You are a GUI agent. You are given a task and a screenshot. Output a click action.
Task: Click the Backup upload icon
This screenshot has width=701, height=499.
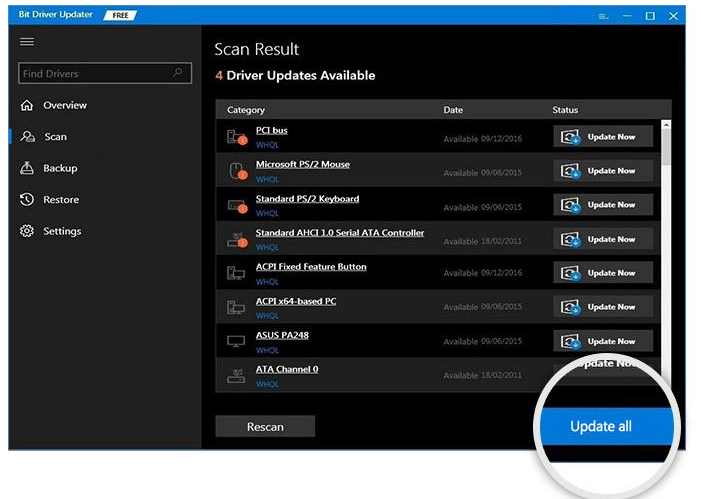pyautogui.click(x=27, y=168)
